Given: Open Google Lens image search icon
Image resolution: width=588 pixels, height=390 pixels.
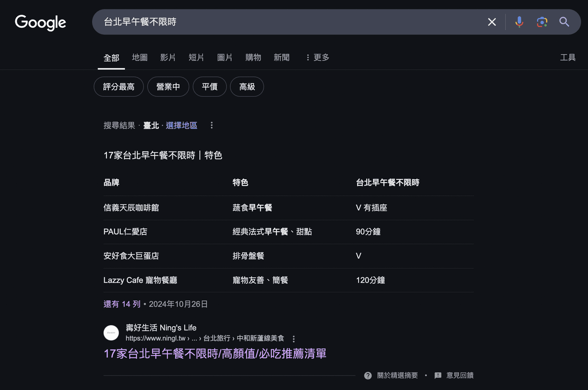Looking at the screenshot, I should click(x=542, y=22).
